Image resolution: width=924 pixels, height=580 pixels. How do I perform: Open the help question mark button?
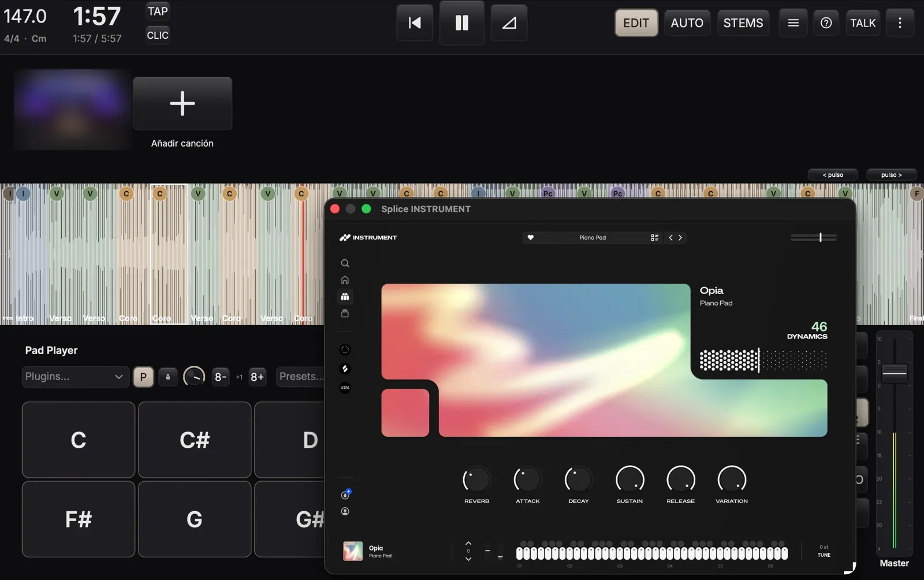point(826,23)
